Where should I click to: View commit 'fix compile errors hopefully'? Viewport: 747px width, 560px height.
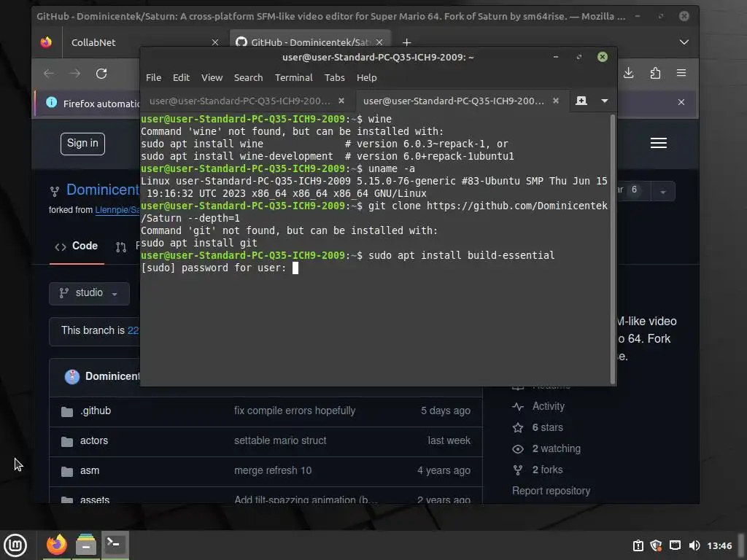tap(295, 411)
